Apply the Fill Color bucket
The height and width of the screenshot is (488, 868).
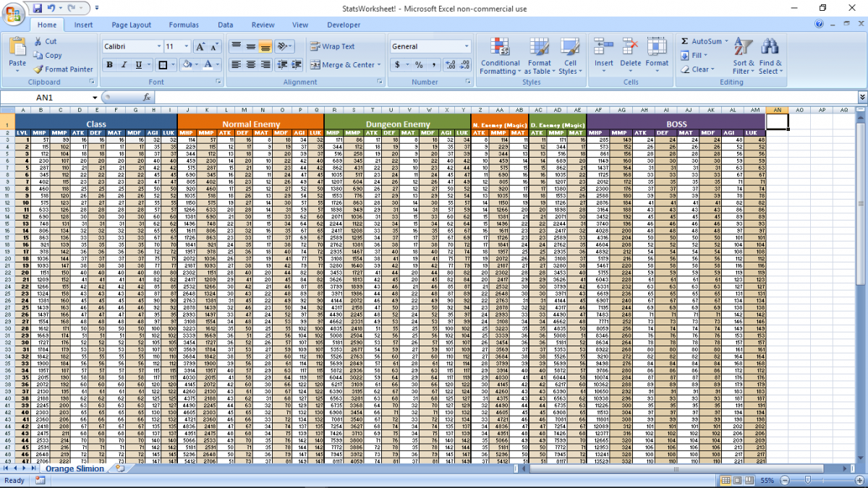[187, 65]
